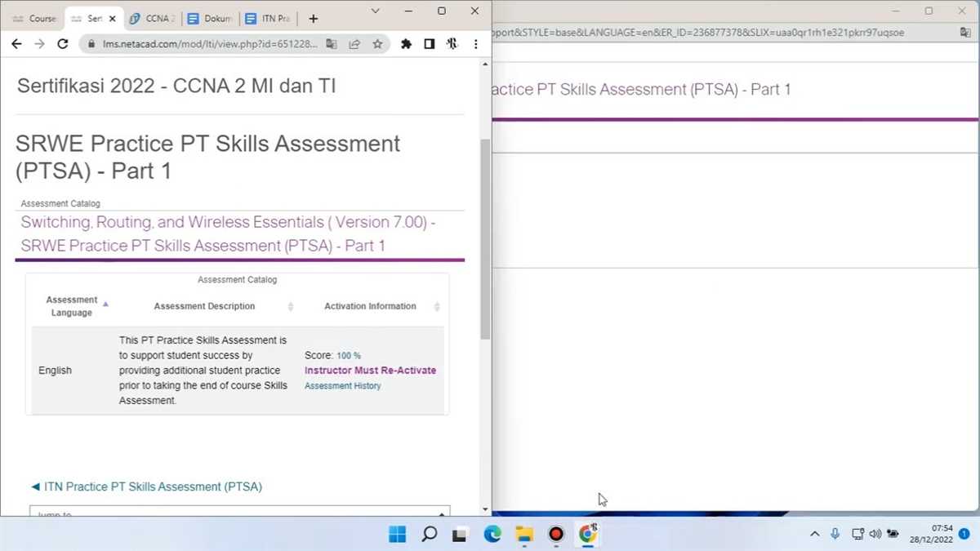Click PTSA Part 1 heading in right window
The image size is (980, 551).
point(642,90)
